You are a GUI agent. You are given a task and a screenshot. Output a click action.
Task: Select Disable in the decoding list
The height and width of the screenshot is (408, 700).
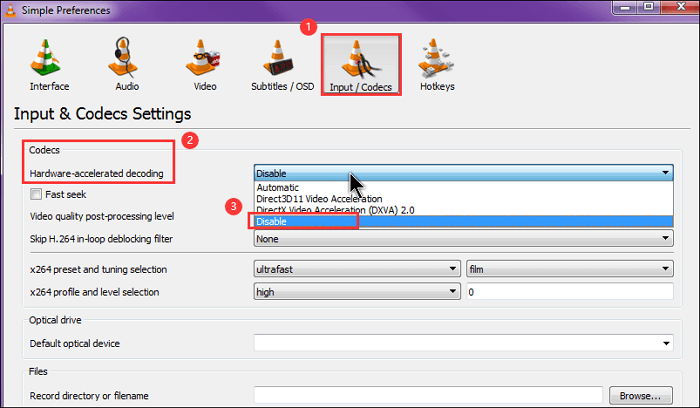(x=463, y=221)
